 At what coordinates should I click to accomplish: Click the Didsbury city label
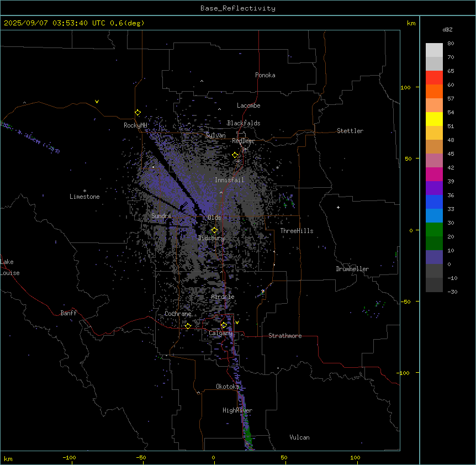(211, 238)
